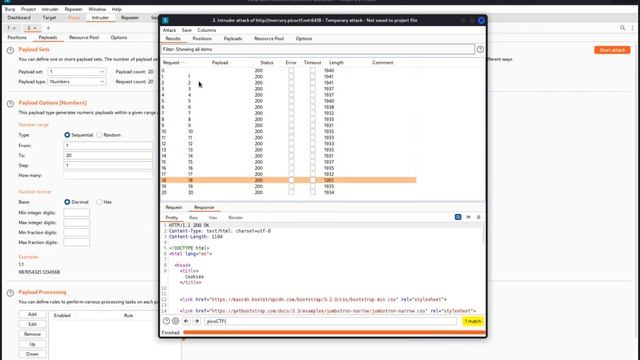The width and height of the screenshot is (640, 360).
Task: Switch response view to Render
Action: 236,218
